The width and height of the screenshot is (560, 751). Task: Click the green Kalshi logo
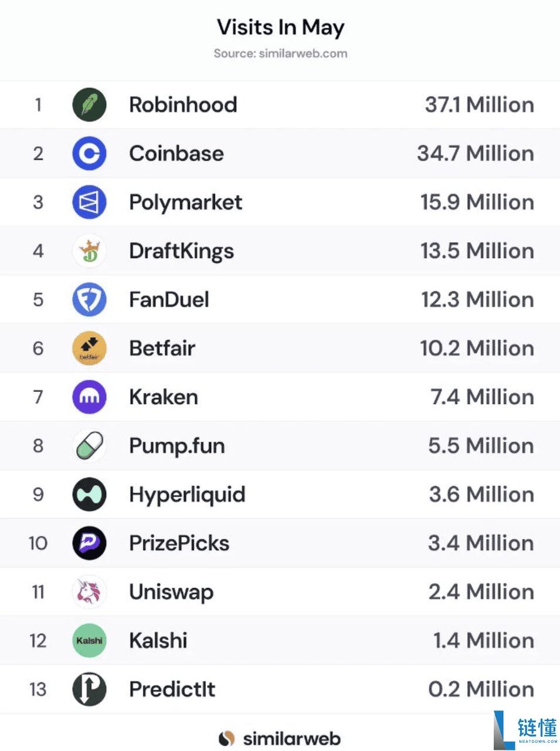coord(89,641)
